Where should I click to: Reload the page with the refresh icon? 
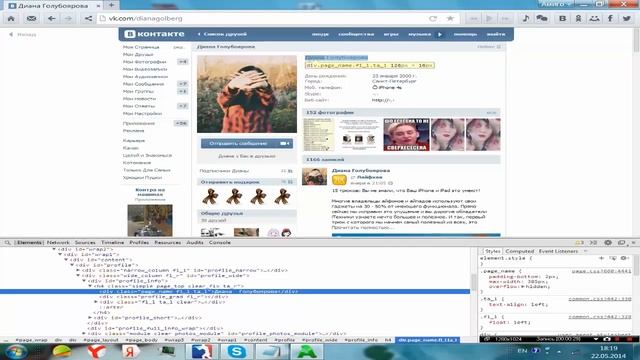433,18
